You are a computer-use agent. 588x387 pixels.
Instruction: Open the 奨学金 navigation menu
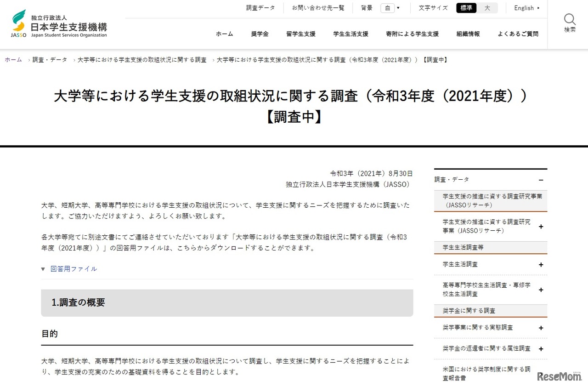coord(260,34)
